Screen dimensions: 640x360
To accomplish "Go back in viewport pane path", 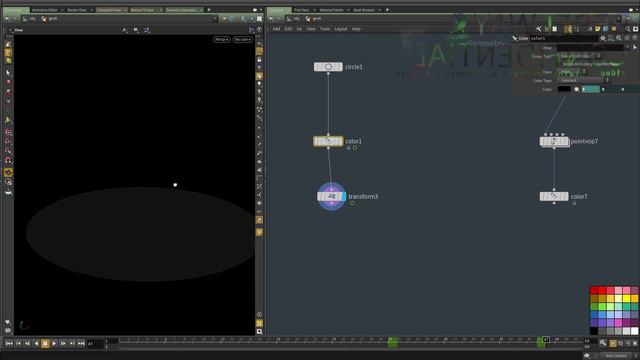I will tap(7, 19).
